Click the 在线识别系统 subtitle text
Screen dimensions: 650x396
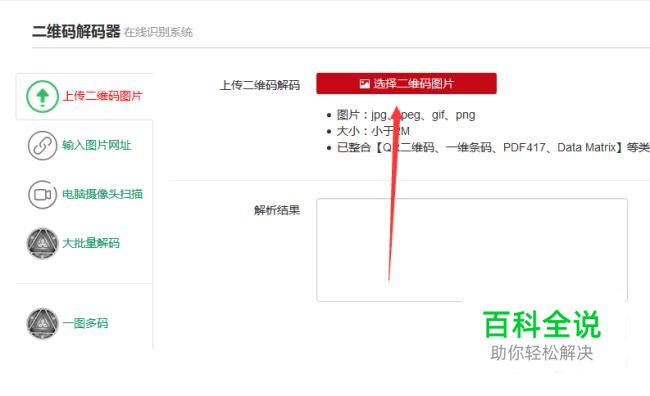pos(158,32)
